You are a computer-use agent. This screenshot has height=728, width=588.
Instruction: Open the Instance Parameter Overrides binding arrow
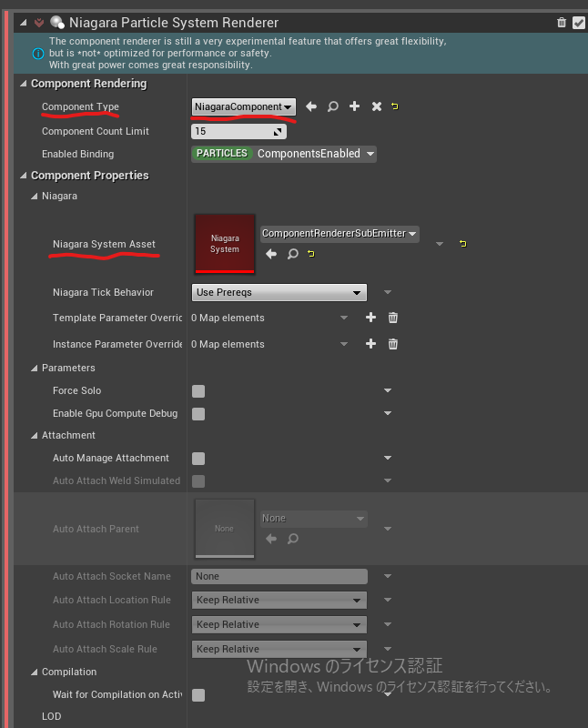pyautogui.click(x=344, y=345)
